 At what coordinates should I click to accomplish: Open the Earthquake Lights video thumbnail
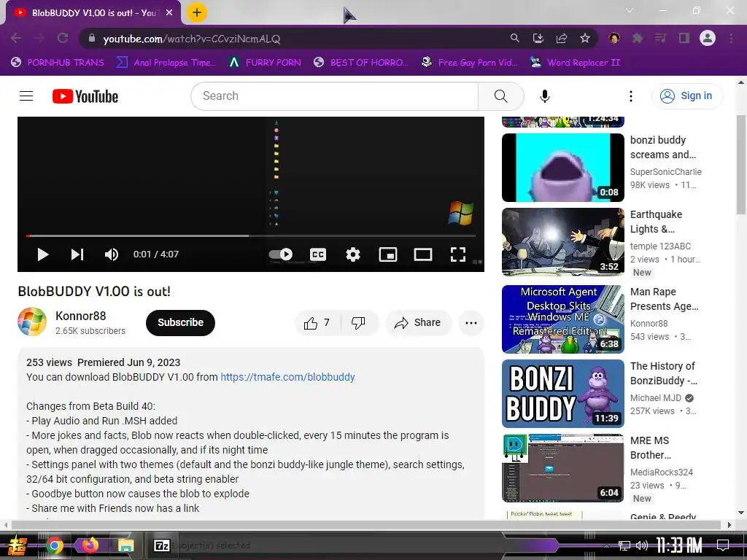562,242
